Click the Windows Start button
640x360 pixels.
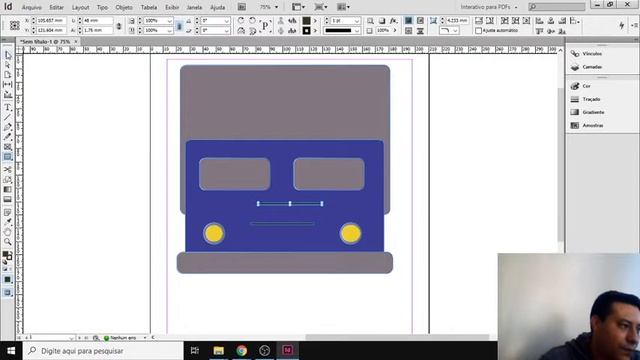pos(11,351)
